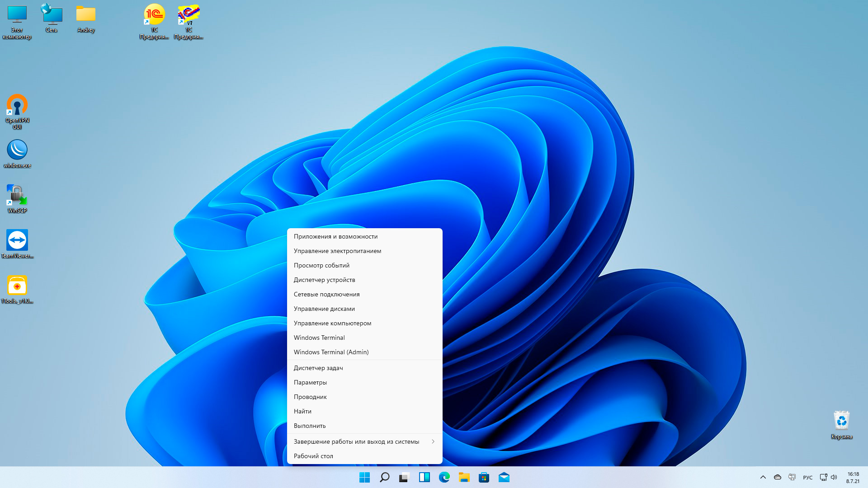Open the OpenVPN GUI desktop shortcut
The image size is (868, 488).
coord(17,106)
